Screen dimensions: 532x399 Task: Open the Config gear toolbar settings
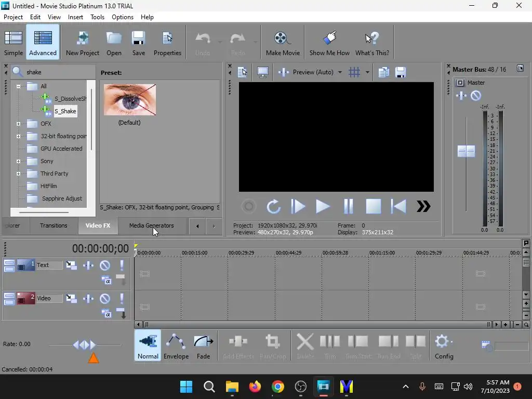[x=444, y=345]
